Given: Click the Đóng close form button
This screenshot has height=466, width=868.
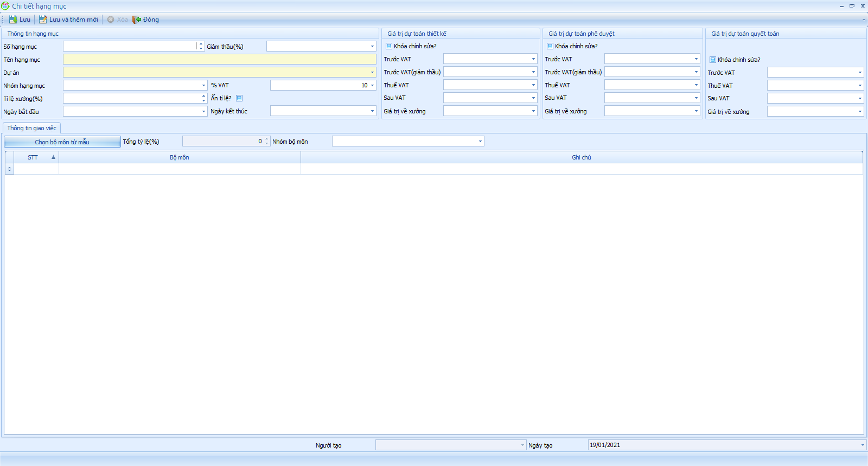Looking at the screenshot, I should (146, 20).
